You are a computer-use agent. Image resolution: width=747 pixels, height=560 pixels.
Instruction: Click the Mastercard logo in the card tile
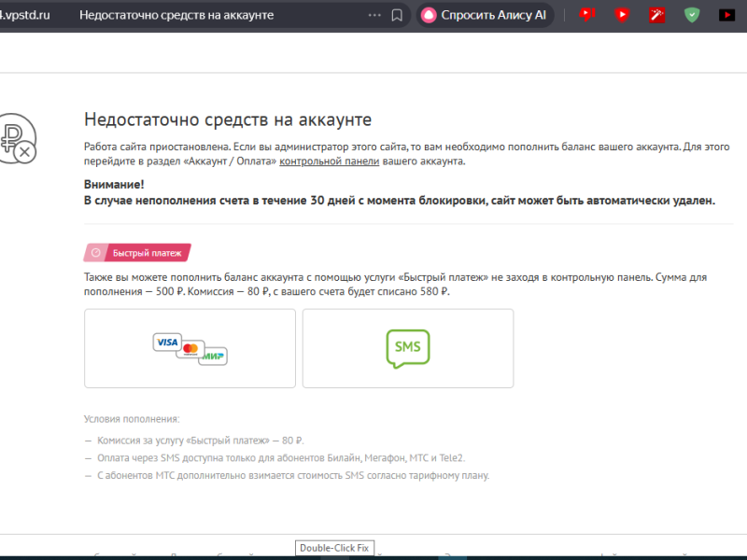click(x=190, y=349)
